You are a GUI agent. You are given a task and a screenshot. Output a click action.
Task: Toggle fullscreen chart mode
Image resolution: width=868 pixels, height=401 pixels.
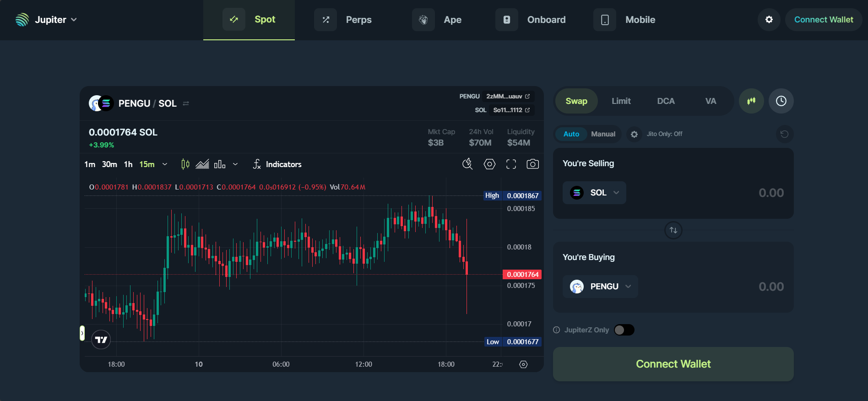(x=511, y=164)
